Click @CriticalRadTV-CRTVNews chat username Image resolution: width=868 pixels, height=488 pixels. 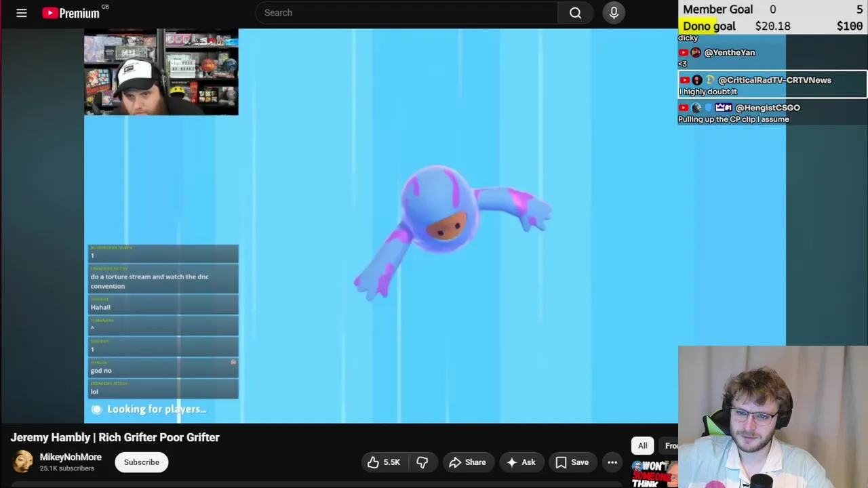[774, 80]
